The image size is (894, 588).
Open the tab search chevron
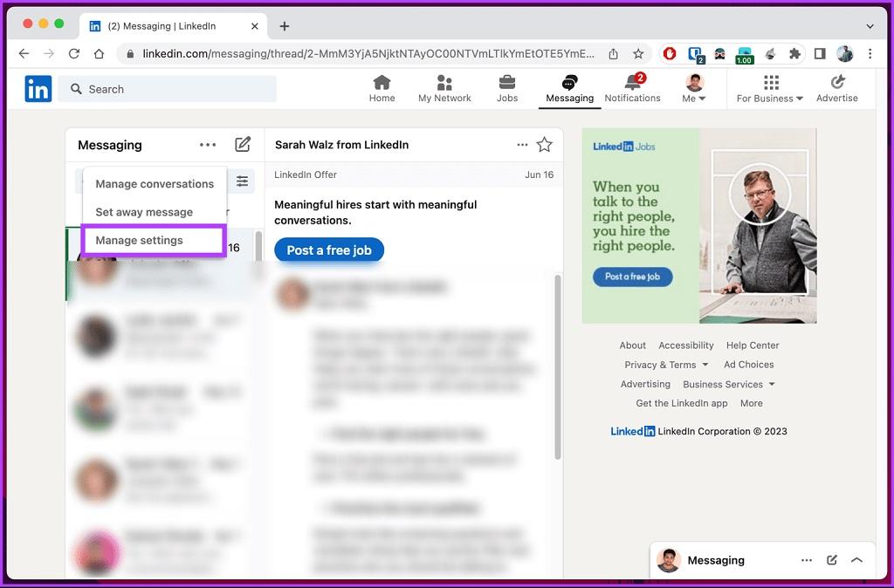tap(870, 26)
